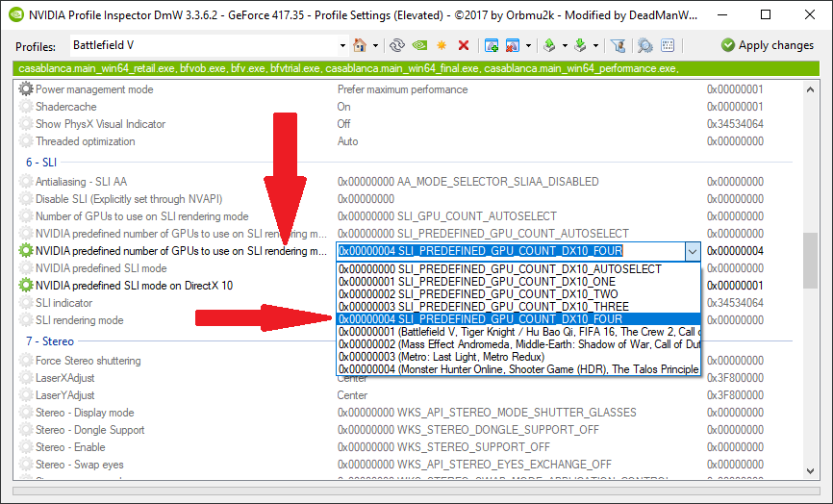Export profiles using the up-arrow drive icon

pos(549,45)
